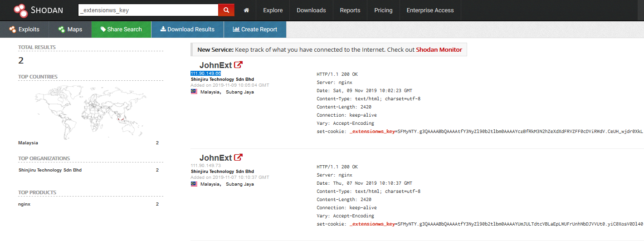Click the red search magnifier button
The image size is (644, 241).
226,10
